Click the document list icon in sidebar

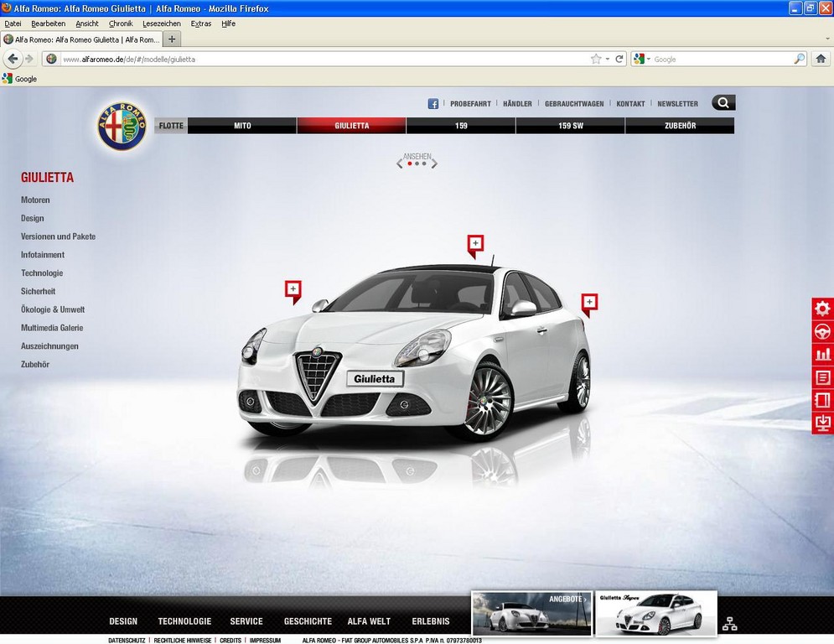822,377
